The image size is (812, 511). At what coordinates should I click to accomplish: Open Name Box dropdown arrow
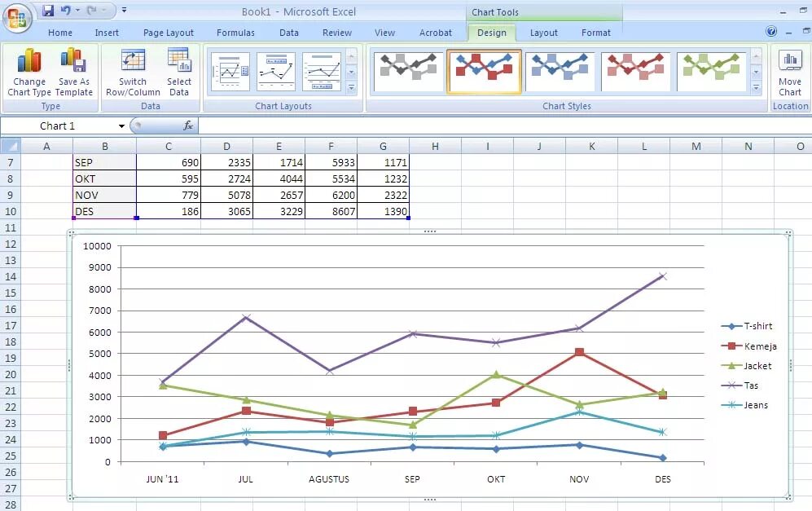pos(121,126)
